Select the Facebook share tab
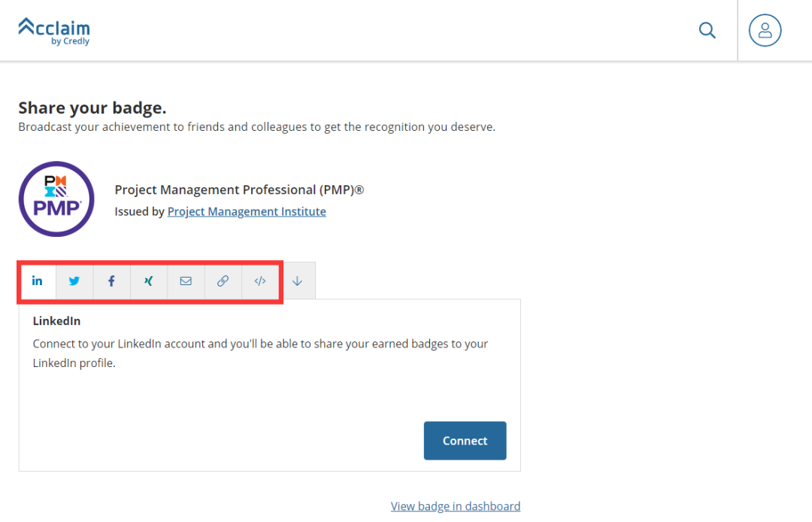Screen dimensions: 812x522 (112, 281)
